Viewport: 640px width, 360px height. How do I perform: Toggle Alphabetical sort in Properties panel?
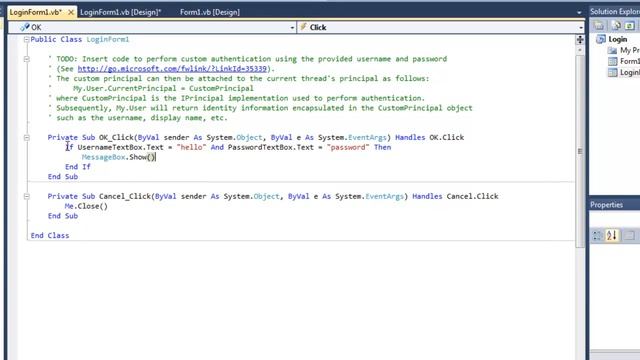point(611,236)
